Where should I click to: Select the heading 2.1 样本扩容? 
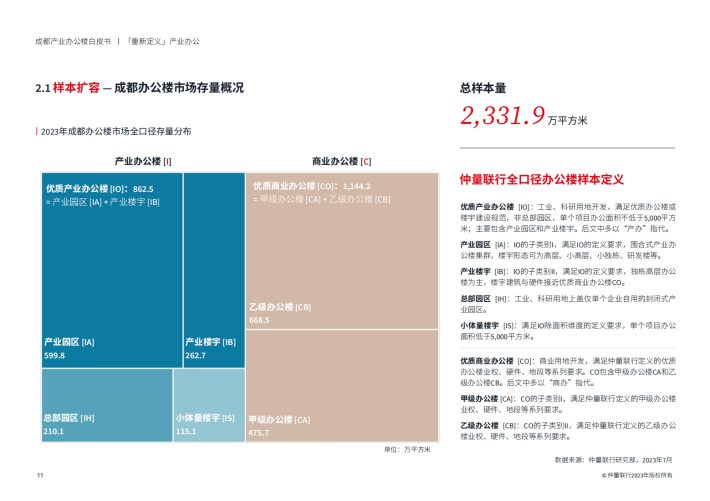click(67, 87)
